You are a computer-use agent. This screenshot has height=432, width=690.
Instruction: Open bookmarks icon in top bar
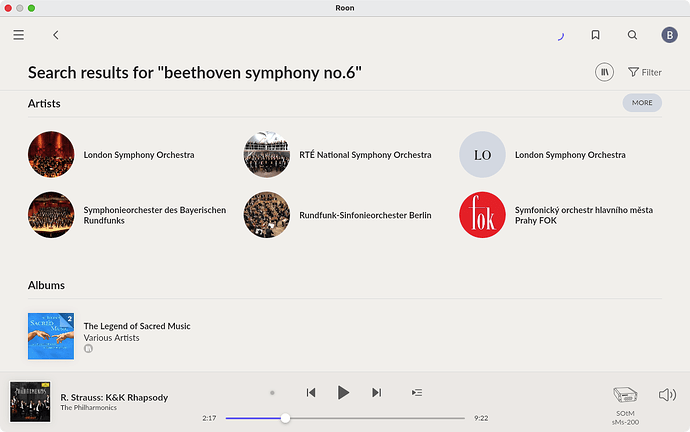595,35
